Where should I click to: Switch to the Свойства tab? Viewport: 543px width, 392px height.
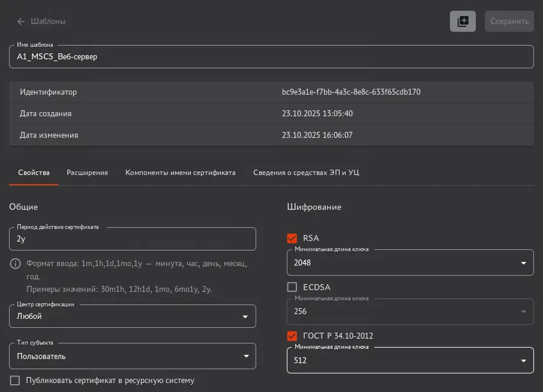click(34, 172)
